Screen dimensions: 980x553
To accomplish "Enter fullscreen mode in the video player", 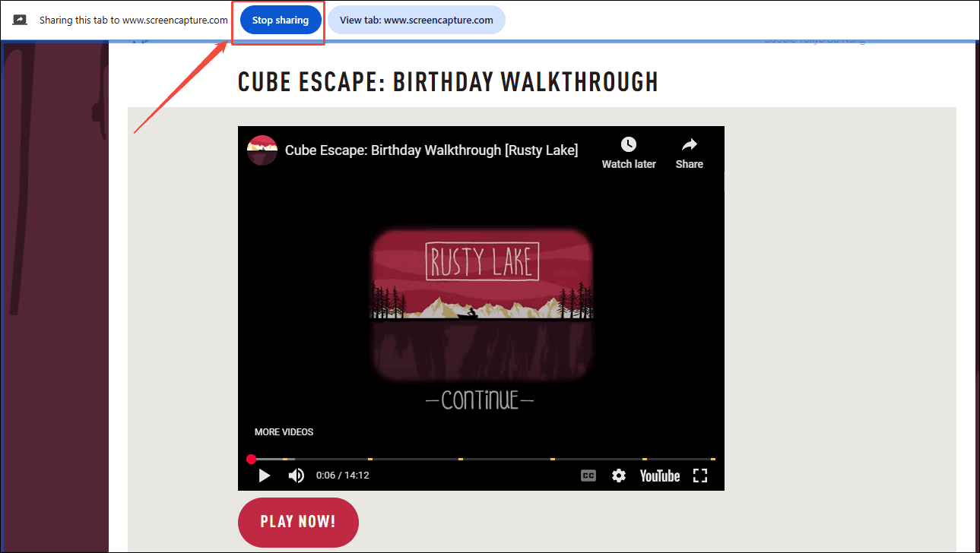I will coord(700,476).
